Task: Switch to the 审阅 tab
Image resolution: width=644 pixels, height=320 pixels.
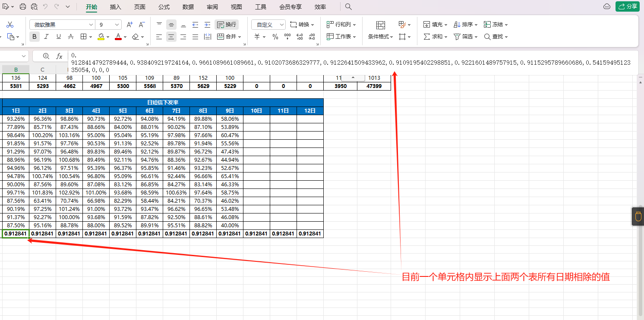Action: point(212,7)
